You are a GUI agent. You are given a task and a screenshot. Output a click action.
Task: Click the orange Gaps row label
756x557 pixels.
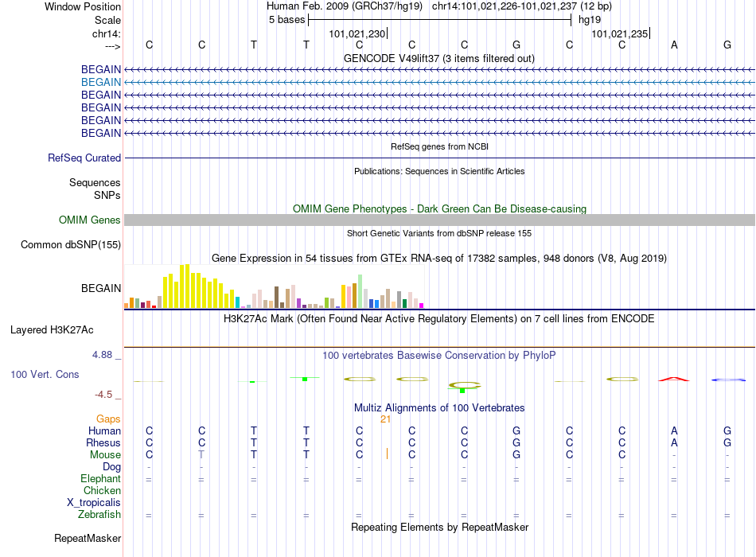(x=108, y=419)
